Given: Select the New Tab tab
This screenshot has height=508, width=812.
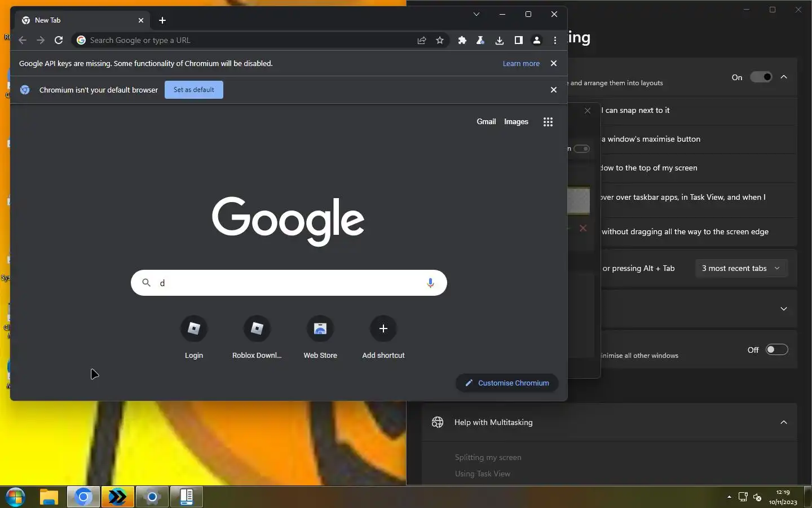Looking at the screenshot, I should 83,20.
